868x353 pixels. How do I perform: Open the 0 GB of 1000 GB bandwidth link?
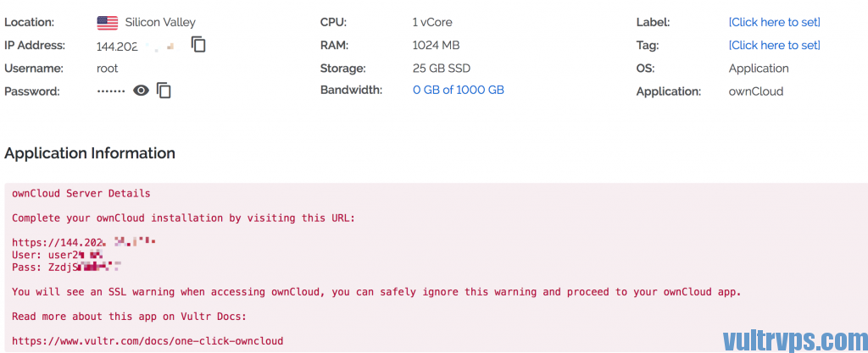459,90
